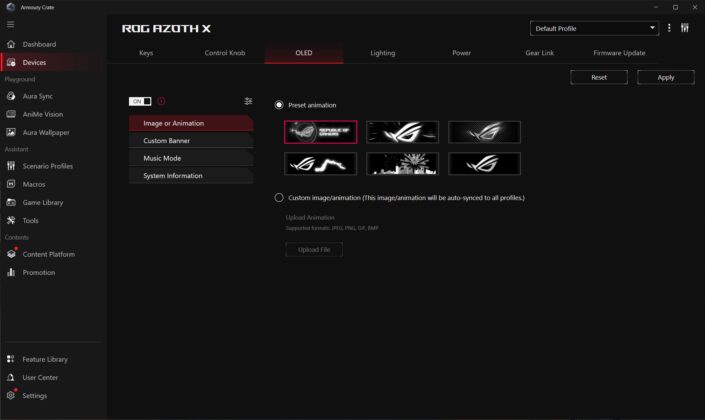Open the hamburger menu in sidebar

(x=10, y=24)
